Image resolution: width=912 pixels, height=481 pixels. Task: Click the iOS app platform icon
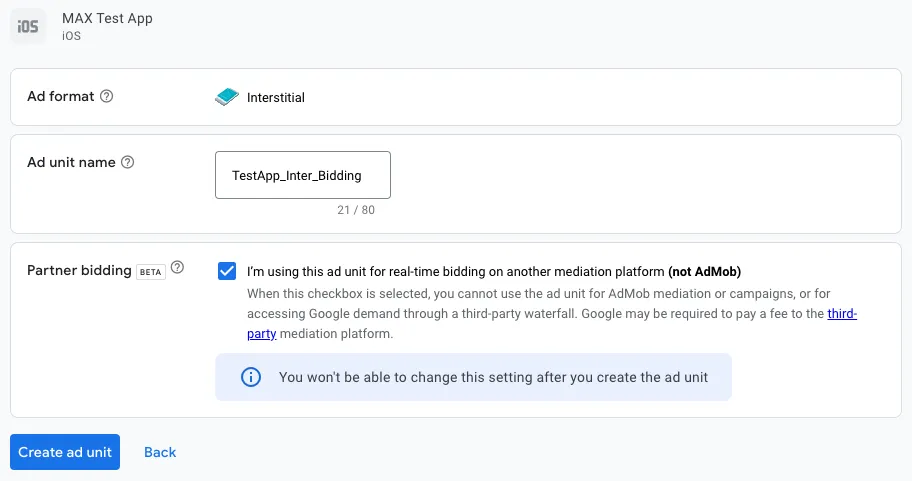[28, 26]
